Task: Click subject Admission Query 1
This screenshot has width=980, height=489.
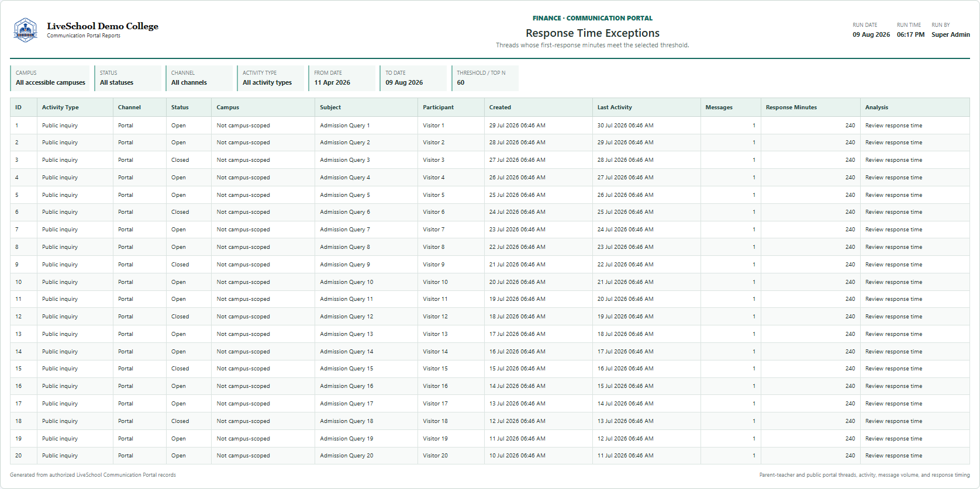Action: click(x=345, y=126)
